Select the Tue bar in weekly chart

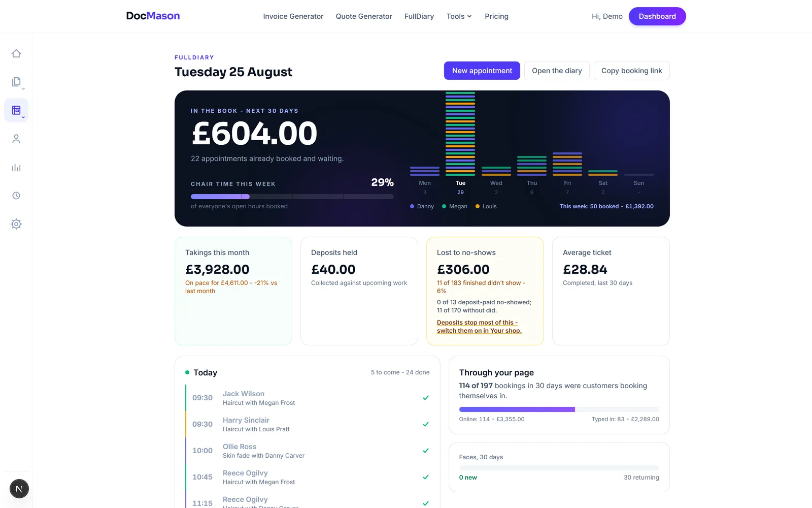460,134
